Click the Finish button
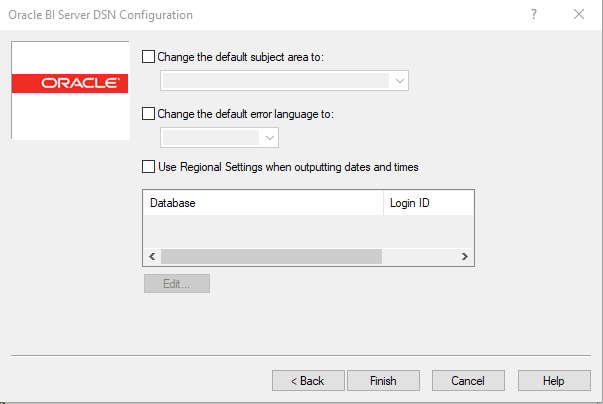 (383, 381)
